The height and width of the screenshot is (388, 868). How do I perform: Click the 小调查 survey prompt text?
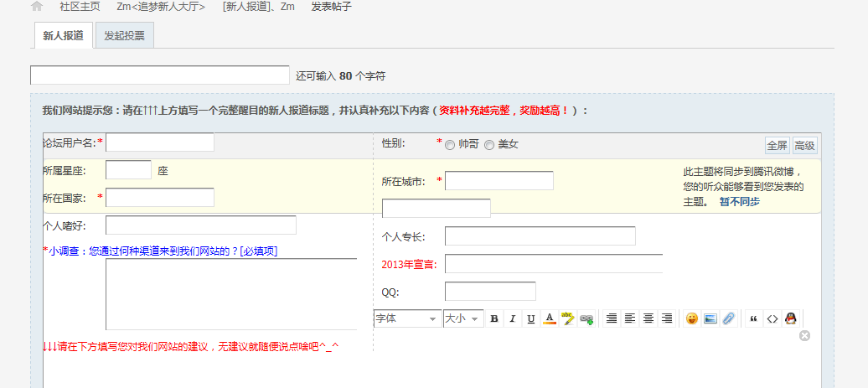pos(161,251)
